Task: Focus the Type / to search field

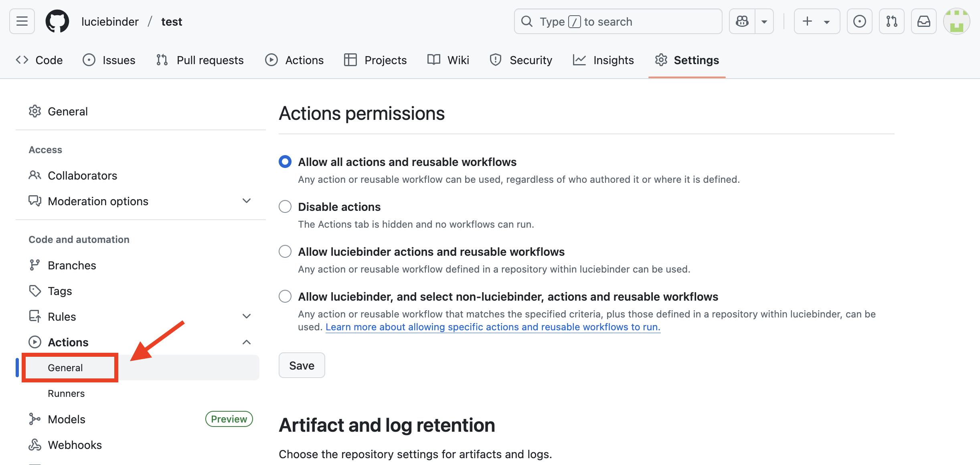Action: pos(618,21)
